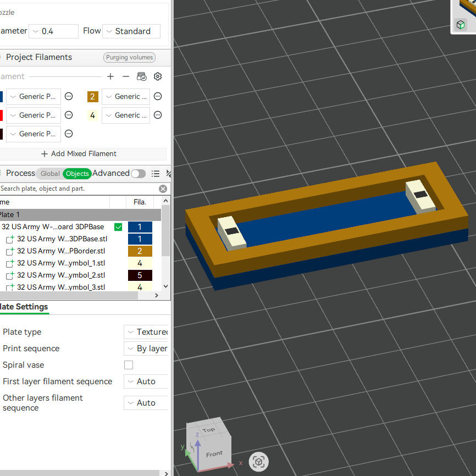This screenshot has height=476, width=476.
Task: Toggle the Advanced mode switch
Action: (138, 173)
